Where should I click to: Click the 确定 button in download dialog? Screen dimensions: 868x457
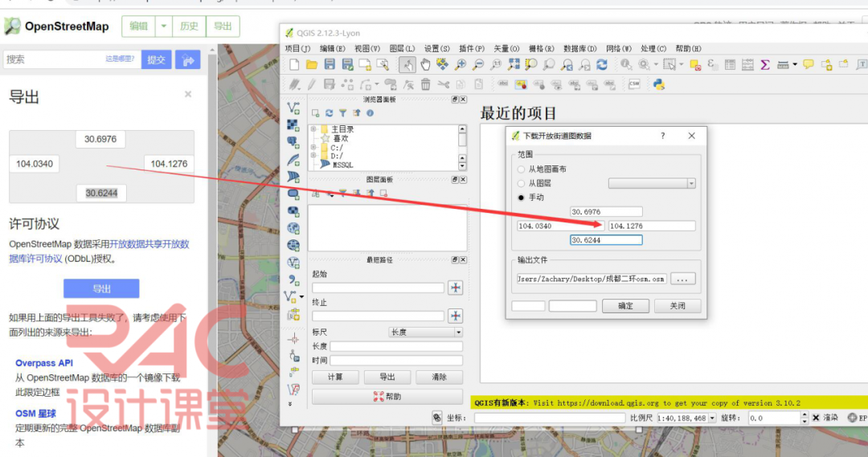coord(625,306)
